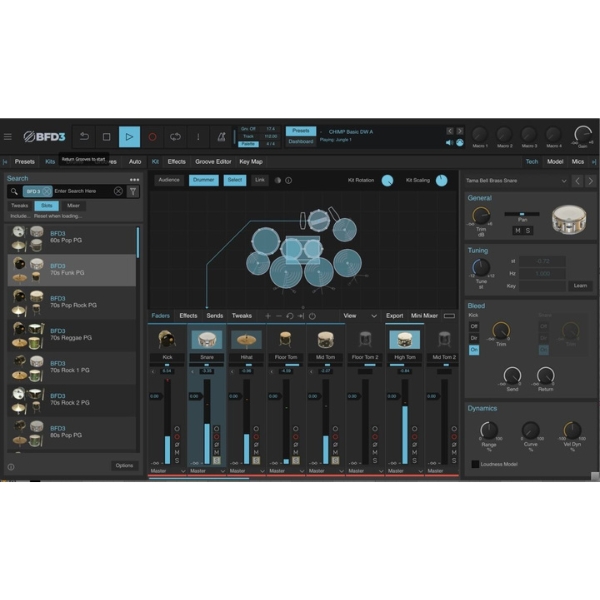Viewport: 600px width, 600px height.
Task: Set Kick bleed to Off
Action: [474, 326]
